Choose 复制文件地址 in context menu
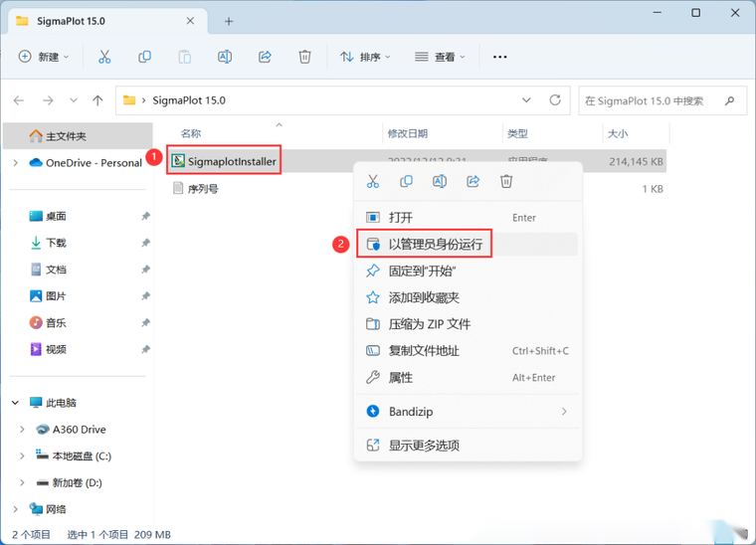The width and height of the screenshot is (756, 545). tap(468, 351)
